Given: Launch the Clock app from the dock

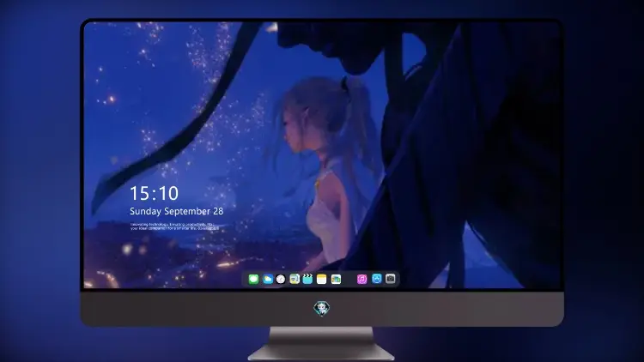Looking at the screenshot, I should point(281,279).
